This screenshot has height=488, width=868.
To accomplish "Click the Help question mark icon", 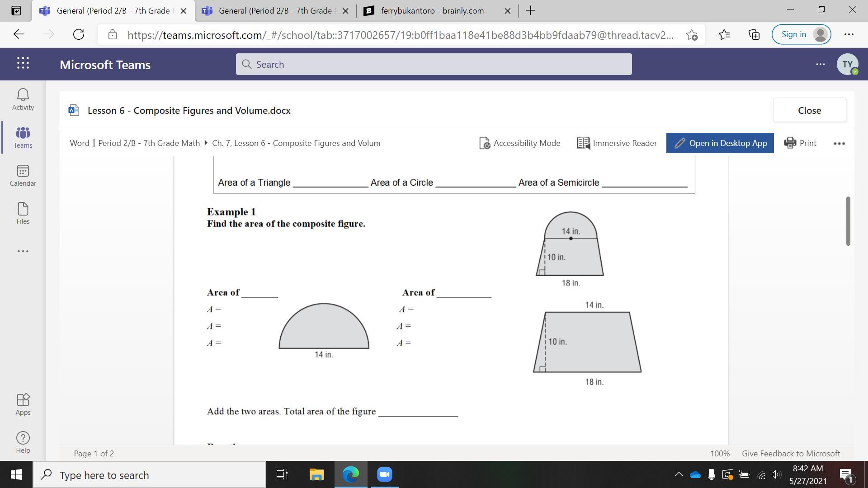I will 23,442.
